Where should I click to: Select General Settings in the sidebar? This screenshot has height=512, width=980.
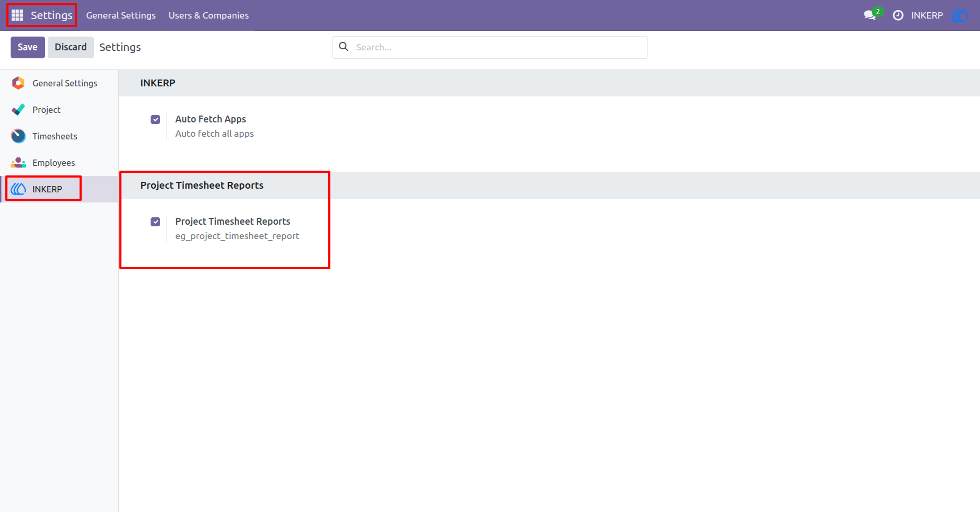pyautogui.click(x=59, y=83)
